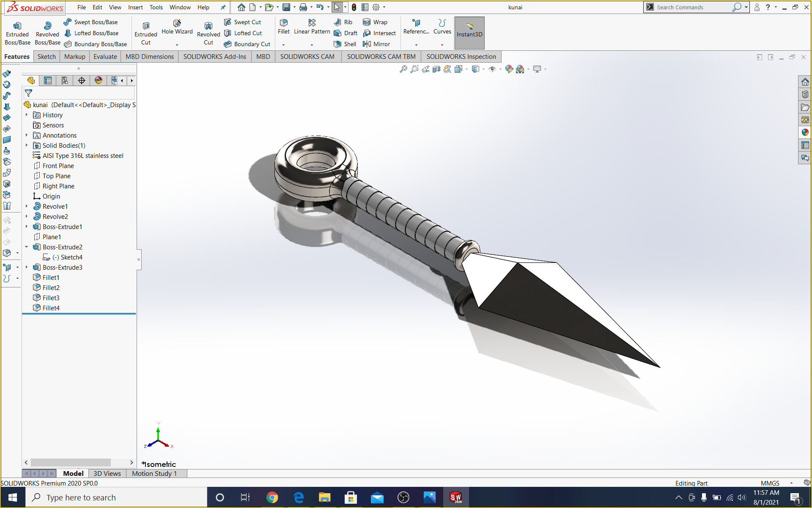Toggle hide/show items eye icon
The height and width of the screenshot is (508, 812).
pos(492,69)
